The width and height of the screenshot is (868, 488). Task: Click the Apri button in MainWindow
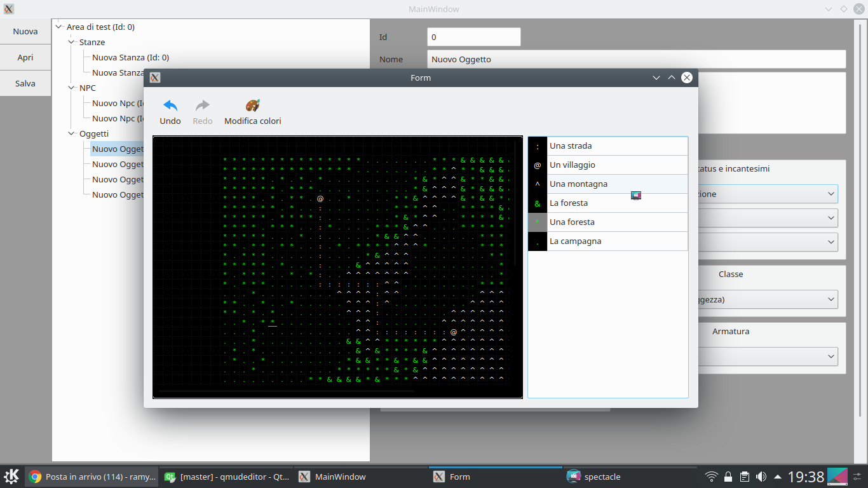point(25,57)
